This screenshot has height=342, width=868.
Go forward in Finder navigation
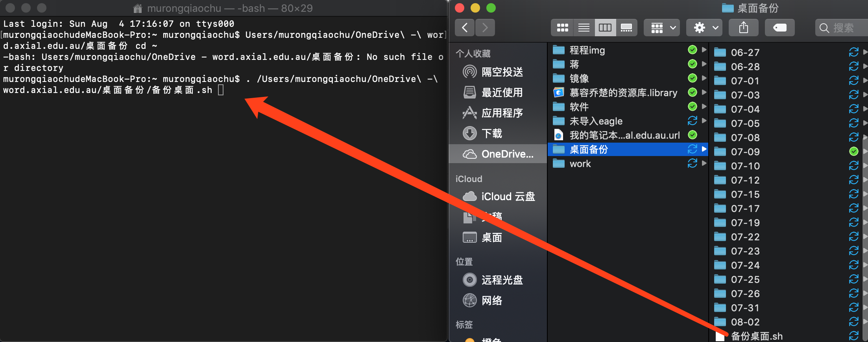(485, 28)
